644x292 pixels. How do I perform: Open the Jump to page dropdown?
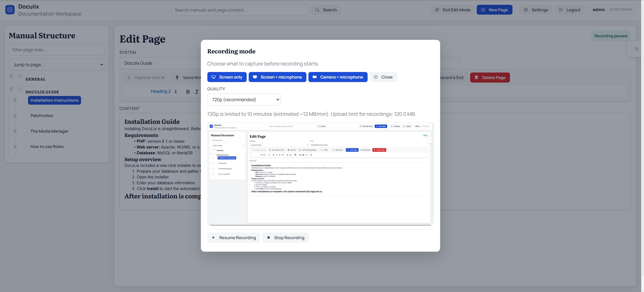click(56, 64)
